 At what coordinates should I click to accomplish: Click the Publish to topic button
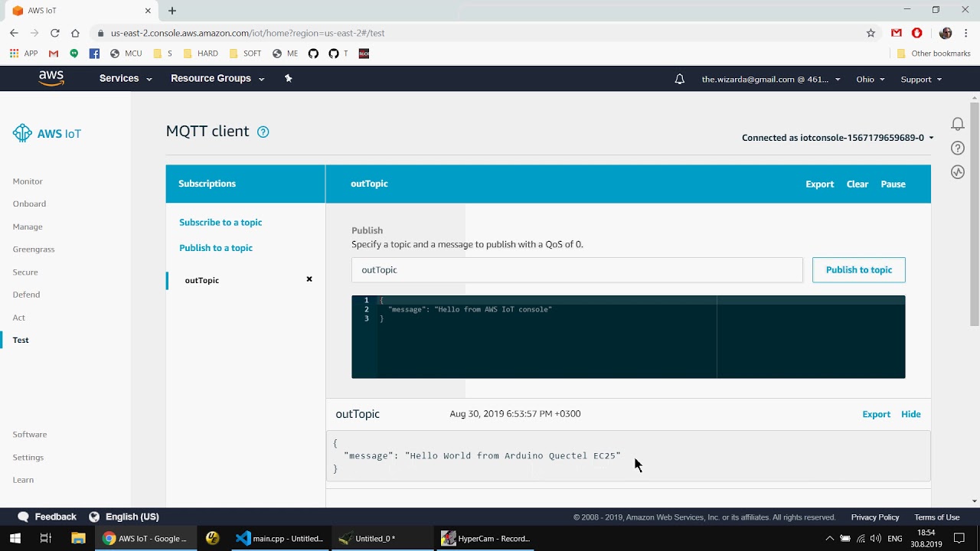point(858,269)
